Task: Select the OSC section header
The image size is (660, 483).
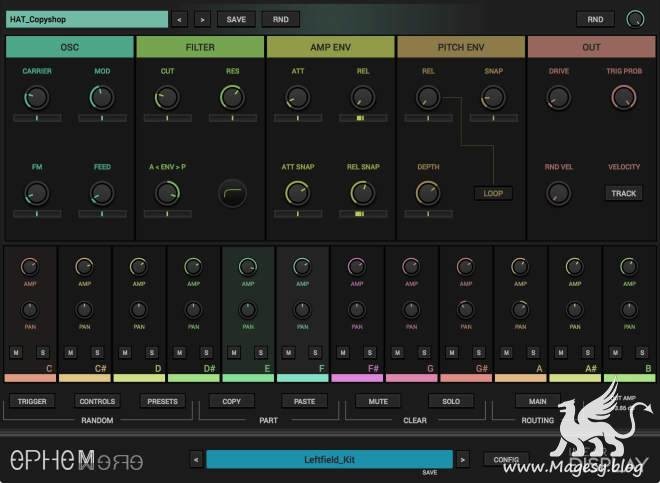Action: coord(70,47)
